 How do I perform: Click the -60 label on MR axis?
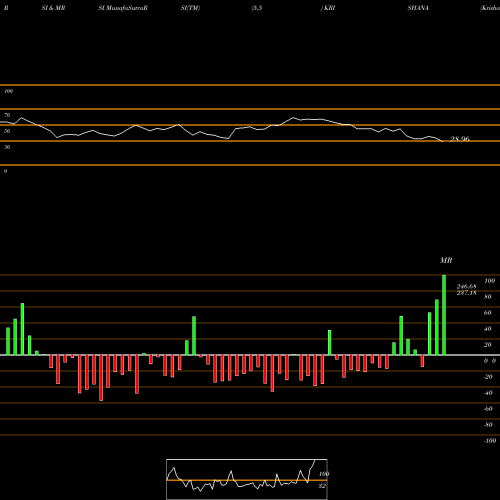(488, 409)
